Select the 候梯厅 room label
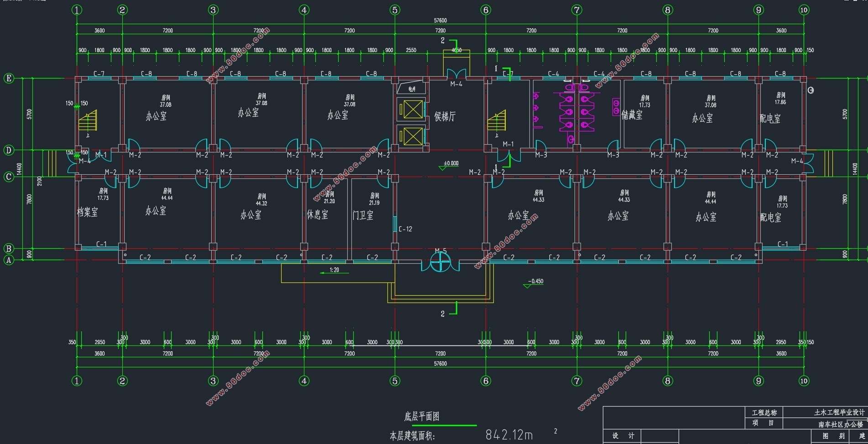Viewport: 868px width, 444px height. point(445,117)
